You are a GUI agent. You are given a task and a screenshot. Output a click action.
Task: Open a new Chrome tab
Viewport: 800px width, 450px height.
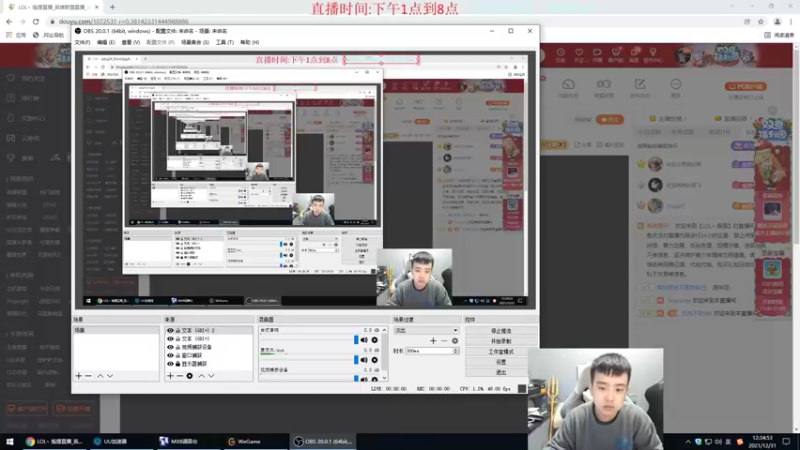(112, 7)
